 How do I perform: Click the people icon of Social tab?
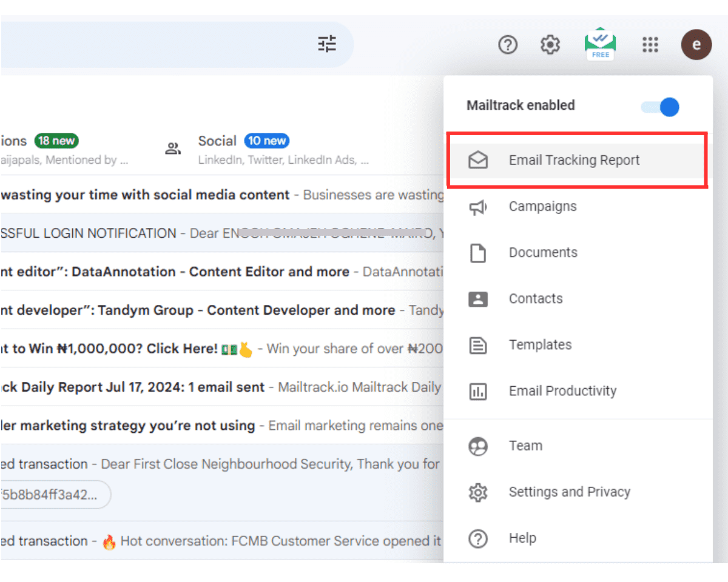(173, 149)
